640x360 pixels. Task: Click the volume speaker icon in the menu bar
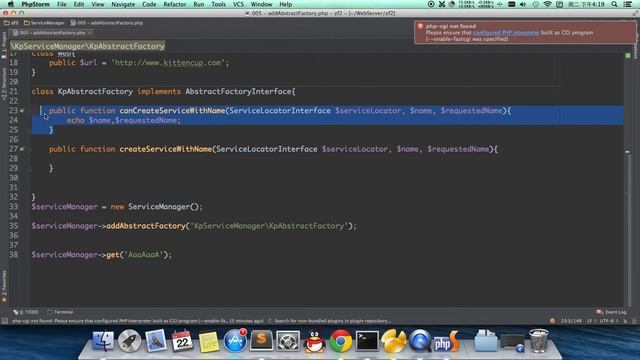[523, 4]
